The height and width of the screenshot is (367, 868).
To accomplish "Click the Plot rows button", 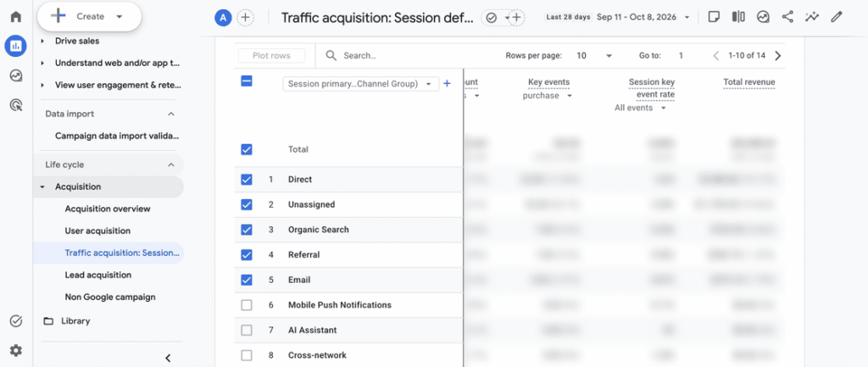I will (x=272, y=55).
